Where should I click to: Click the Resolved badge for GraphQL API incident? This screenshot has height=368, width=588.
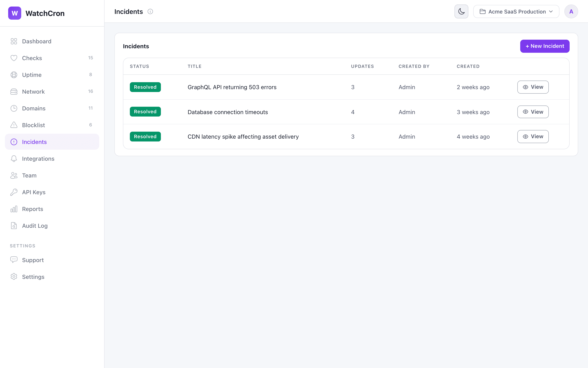145,87
